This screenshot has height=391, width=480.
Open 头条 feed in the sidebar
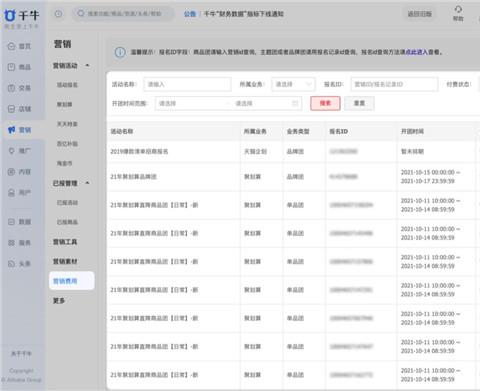pos(20,264)
